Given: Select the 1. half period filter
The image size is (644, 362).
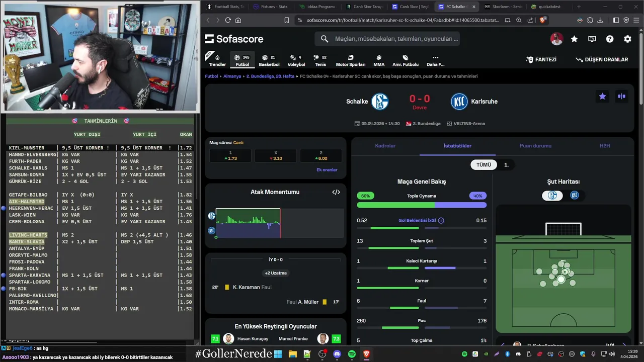Looking at the screenshot, I should (506, 165).
